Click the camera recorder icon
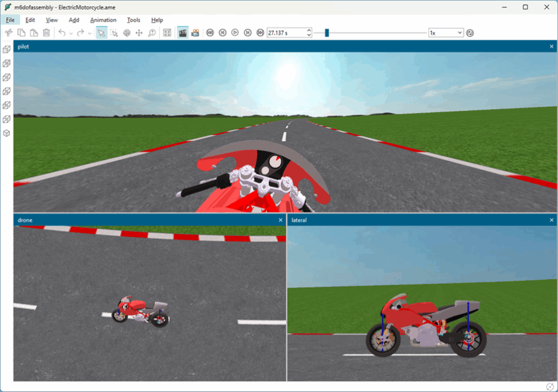 coord(195,33)
